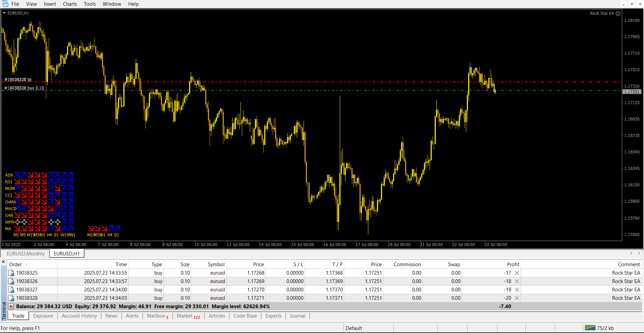Viewport: 644px width, 333px height.
Task: Click the order icon beside ticket 19038327
Action: pos(11,290)
